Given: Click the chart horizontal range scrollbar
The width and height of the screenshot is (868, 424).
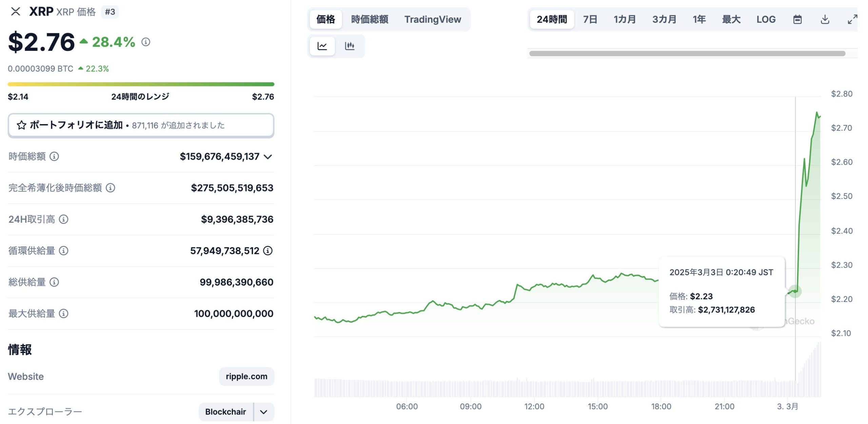Looking at the screenshot, I should (687, 54).
